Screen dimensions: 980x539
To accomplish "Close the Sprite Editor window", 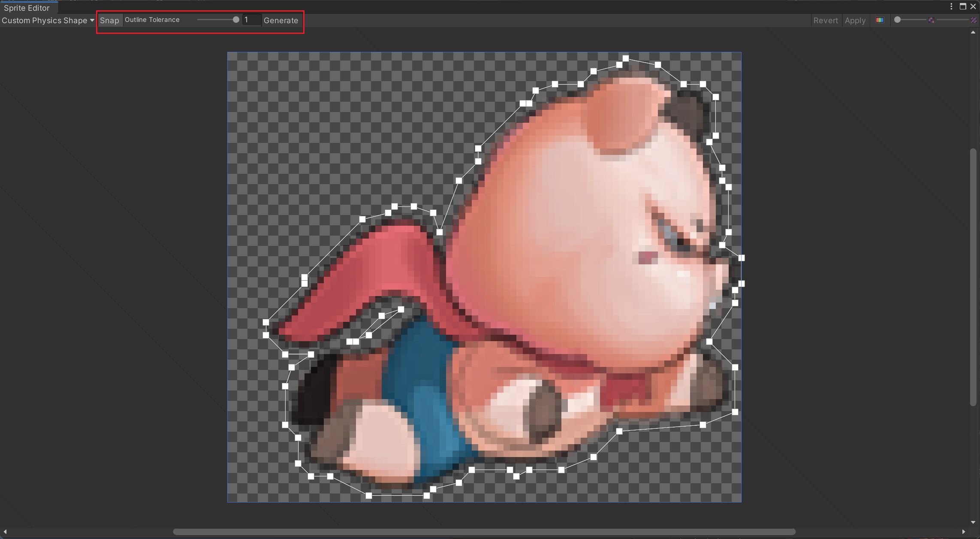I will pos(973,6).
